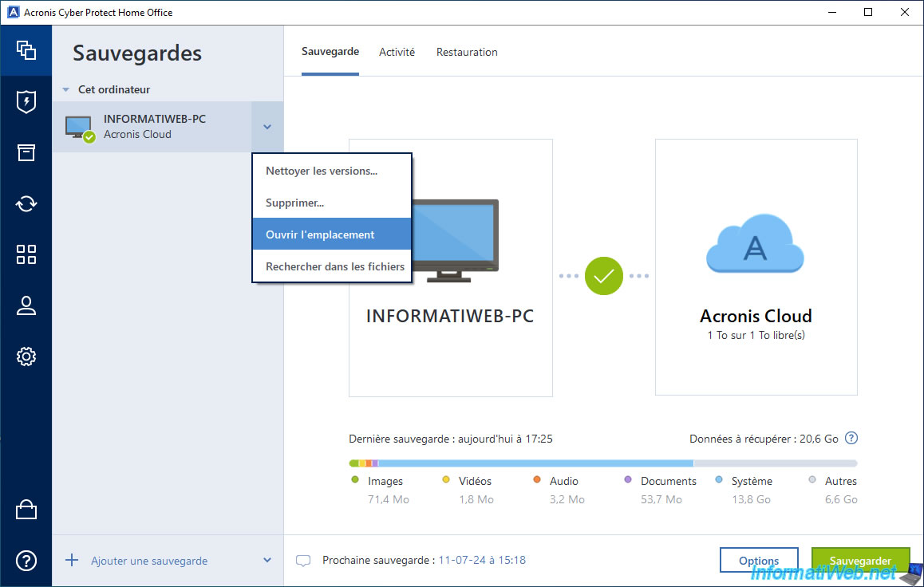The width and height of the screenshot is (924, 587).
Task: Select Rechercher dans les fichiers menu entry
Action: click(332, 266)
